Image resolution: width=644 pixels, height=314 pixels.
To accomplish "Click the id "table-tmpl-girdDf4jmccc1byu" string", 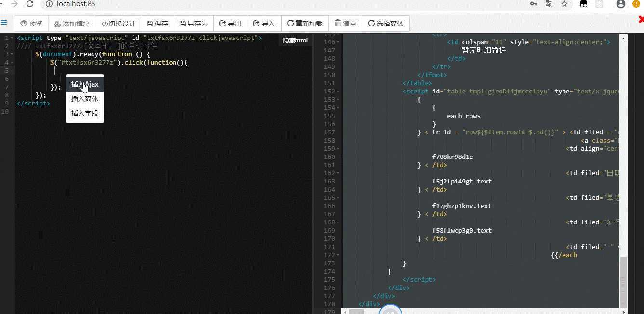I will tap(497, 92).
